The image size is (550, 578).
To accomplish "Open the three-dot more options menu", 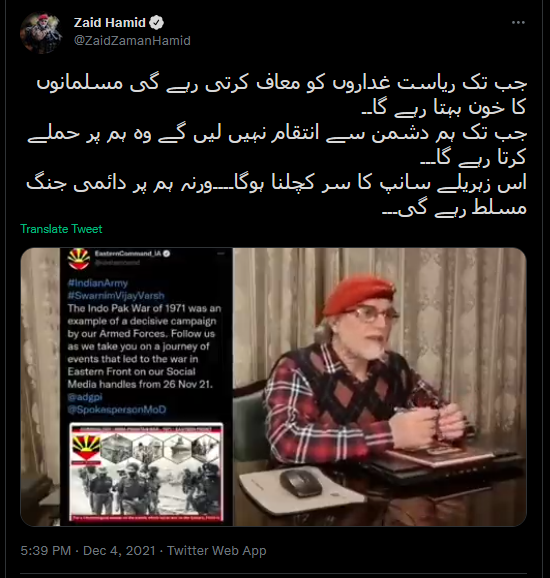I will coord(518,23).
